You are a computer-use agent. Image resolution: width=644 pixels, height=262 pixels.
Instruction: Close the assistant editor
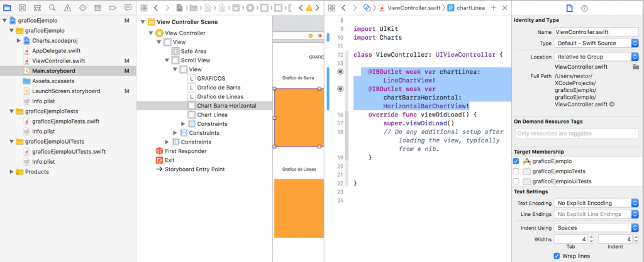point(504,8)
